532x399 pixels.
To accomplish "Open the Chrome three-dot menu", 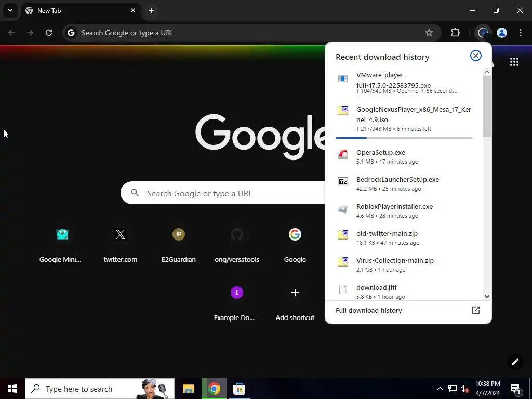I will point(521,33).
